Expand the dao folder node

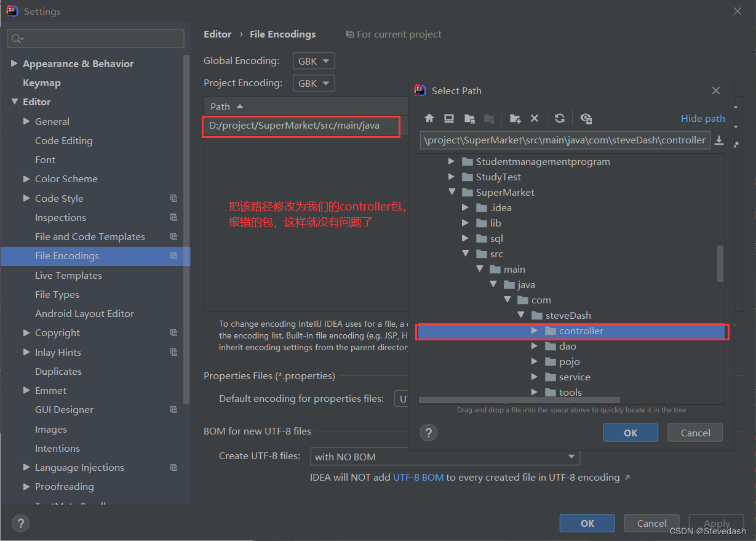click(x=535, y=346)
